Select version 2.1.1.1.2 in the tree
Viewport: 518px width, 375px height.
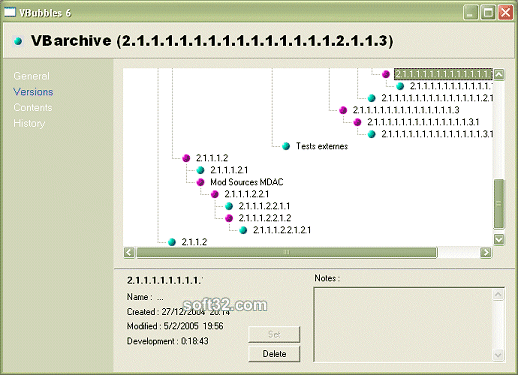point(212,158)
